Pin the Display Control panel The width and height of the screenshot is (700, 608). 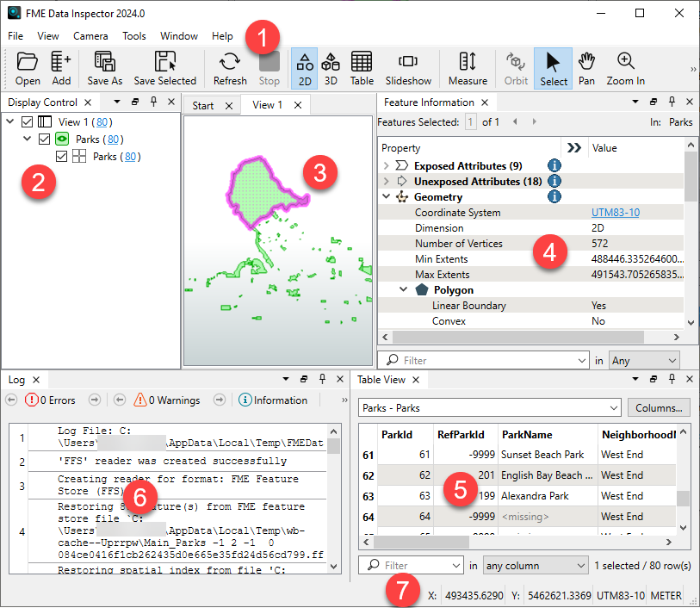(x=153, y=102)
